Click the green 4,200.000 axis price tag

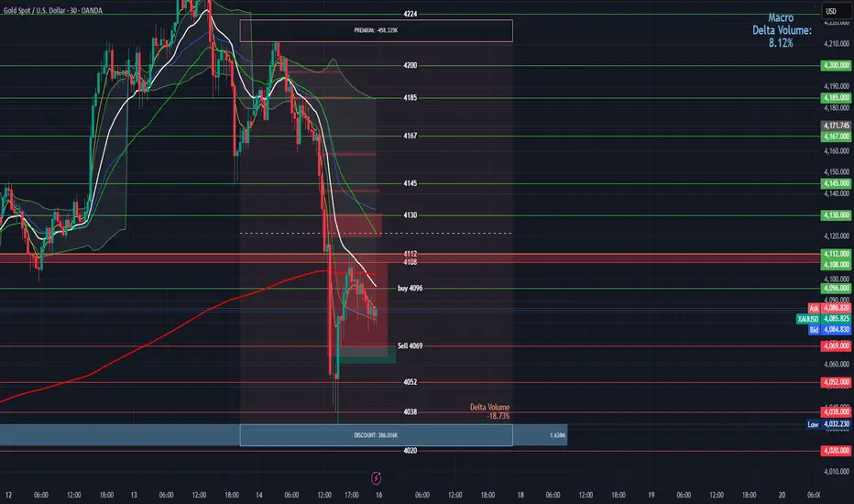(836, 65)
